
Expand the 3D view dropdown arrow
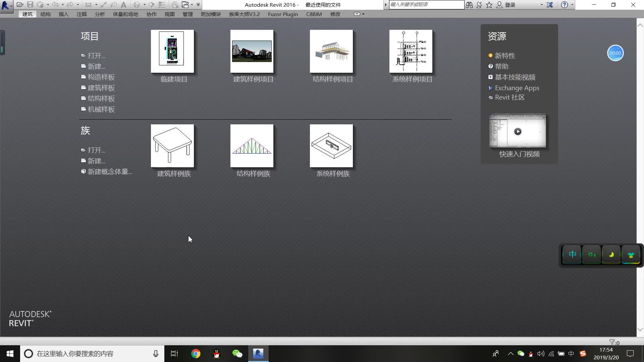[144, 5]
